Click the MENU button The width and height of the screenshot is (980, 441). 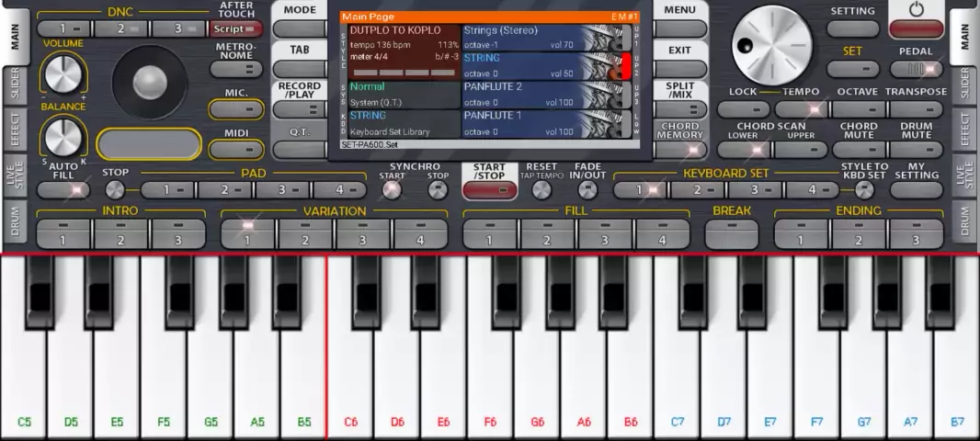680,18
